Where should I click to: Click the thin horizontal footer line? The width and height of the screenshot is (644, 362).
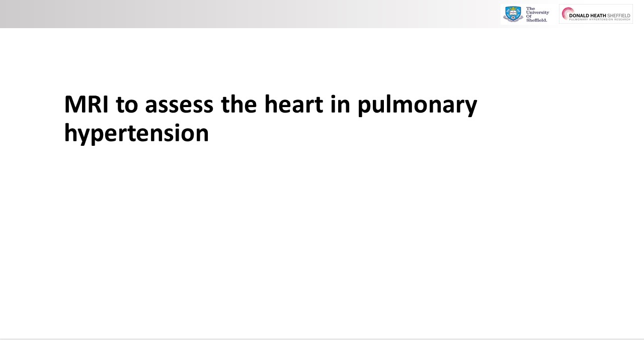322,339
